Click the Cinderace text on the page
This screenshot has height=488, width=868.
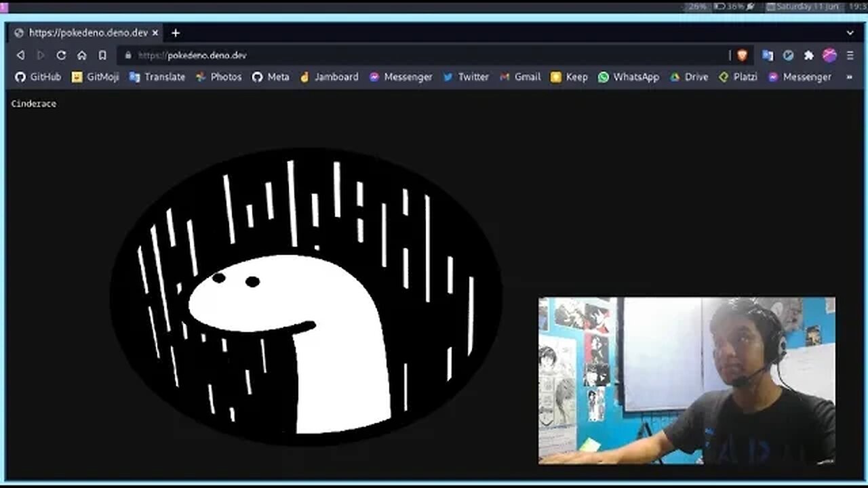click(34, 104)
